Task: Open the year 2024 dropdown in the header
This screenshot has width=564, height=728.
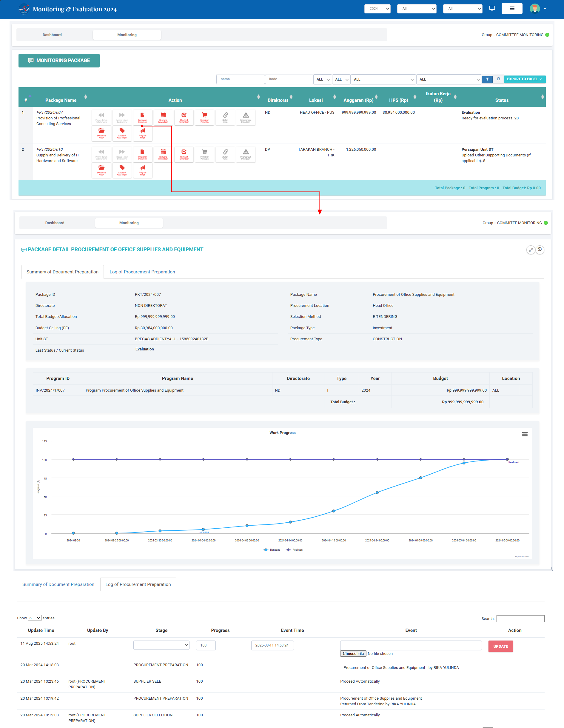Action: pyautogui.click(x=377, y=8)
